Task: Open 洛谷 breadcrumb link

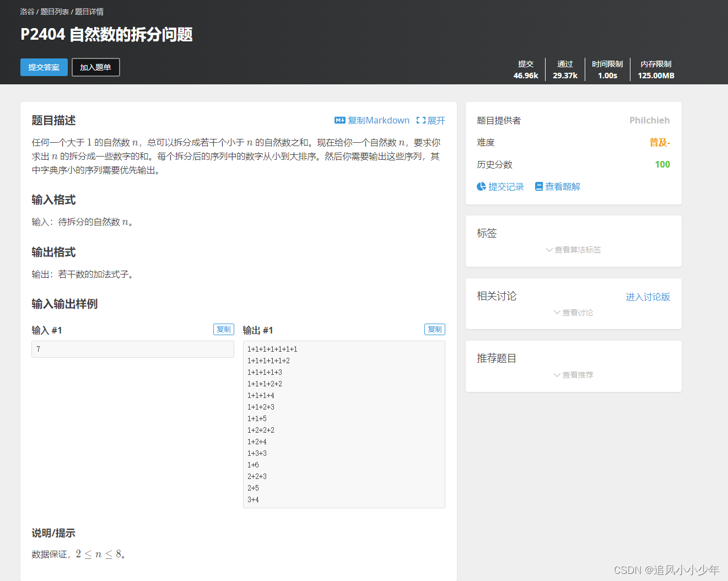Action: 27,12
